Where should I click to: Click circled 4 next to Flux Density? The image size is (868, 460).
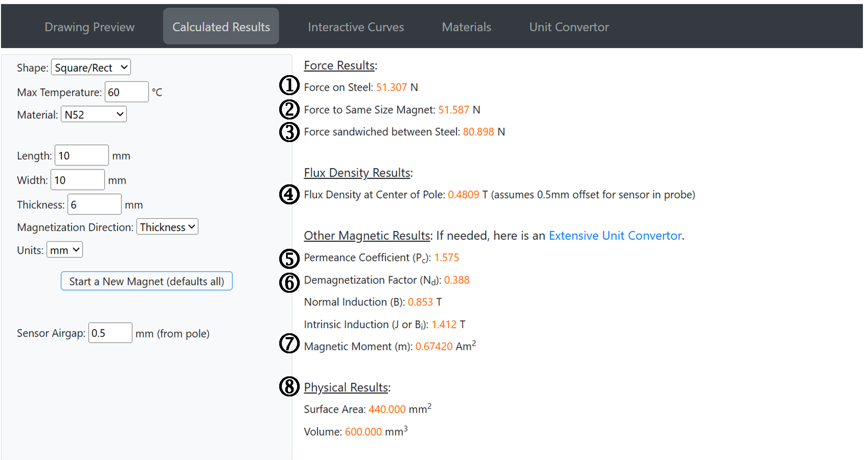coord(289,195)
